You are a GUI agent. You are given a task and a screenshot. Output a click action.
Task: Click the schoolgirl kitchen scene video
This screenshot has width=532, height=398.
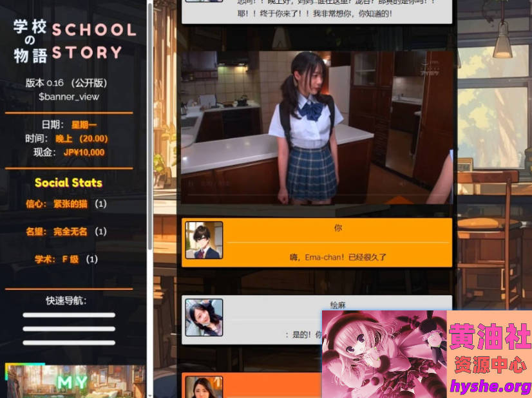click(x=317, y=128)
